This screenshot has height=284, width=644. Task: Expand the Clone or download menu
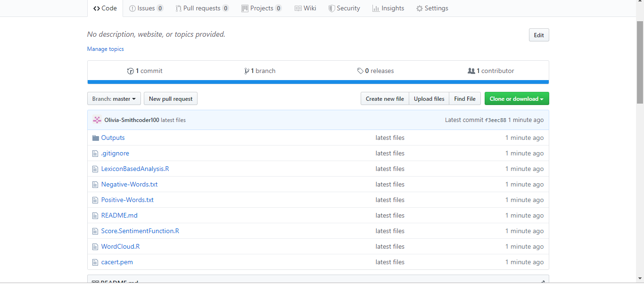click(516, 99)
